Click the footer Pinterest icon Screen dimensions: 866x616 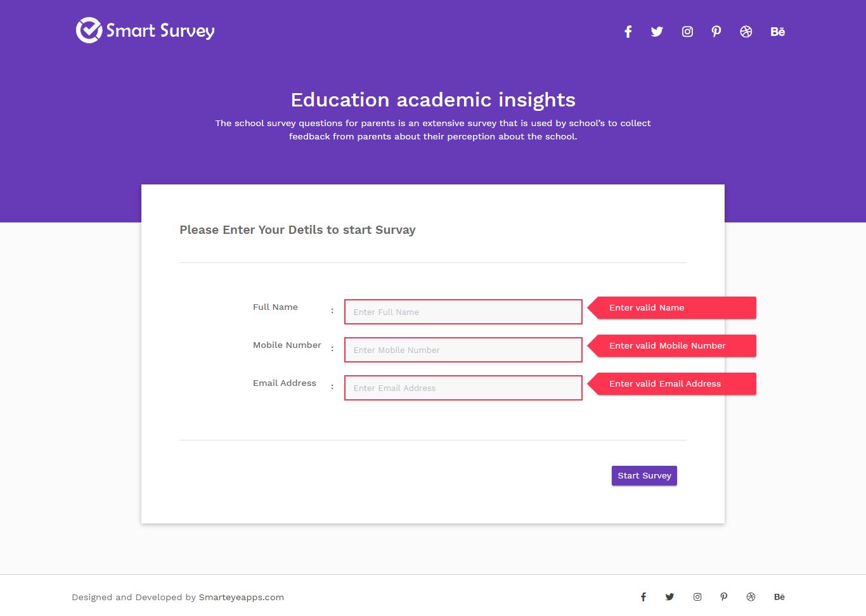pos(724,597)
